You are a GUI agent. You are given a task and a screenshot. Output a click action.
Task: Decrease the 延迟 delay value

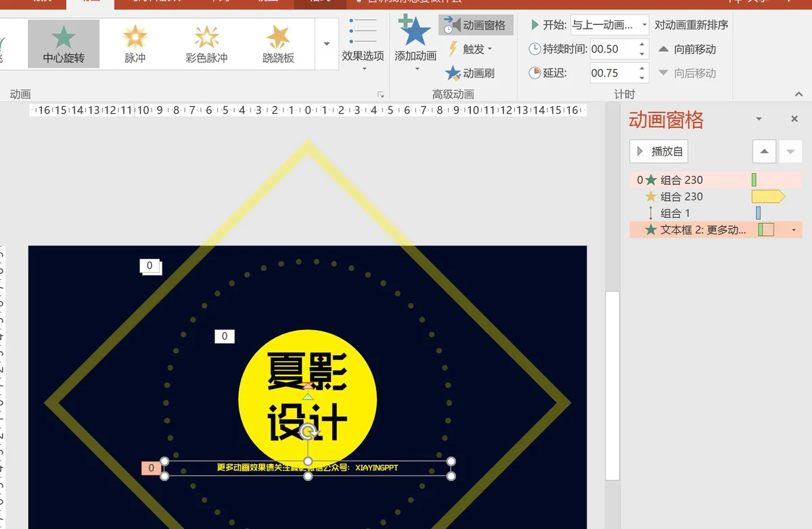642,78
